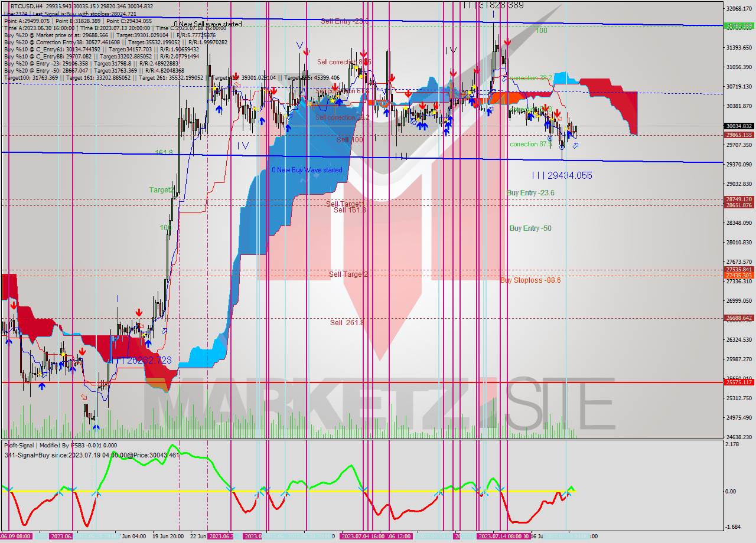
Task: Click the 29032.830 price axis tick
Action: [739, 184]
